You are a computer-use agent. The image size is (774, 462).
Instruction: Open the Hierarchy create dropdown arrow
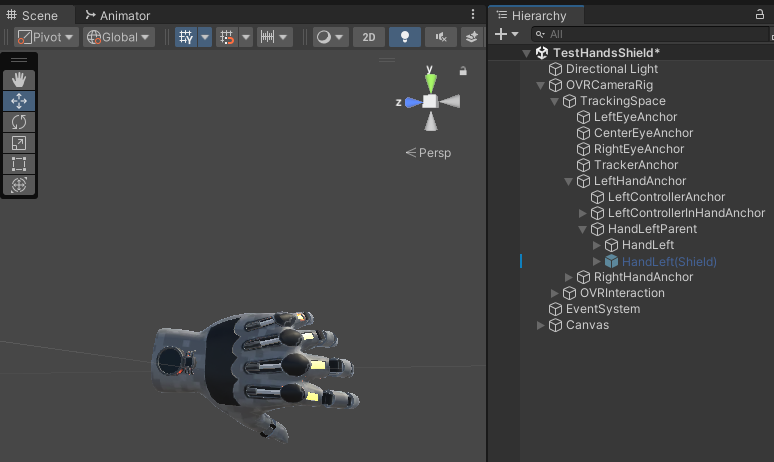point(515,34)
